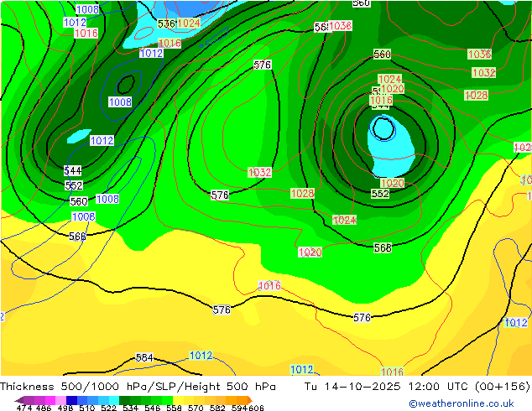Screen dimensions: 532x411
Task: Click the 544 label above the 552 and 560 labels
Action: coord(73,170)
